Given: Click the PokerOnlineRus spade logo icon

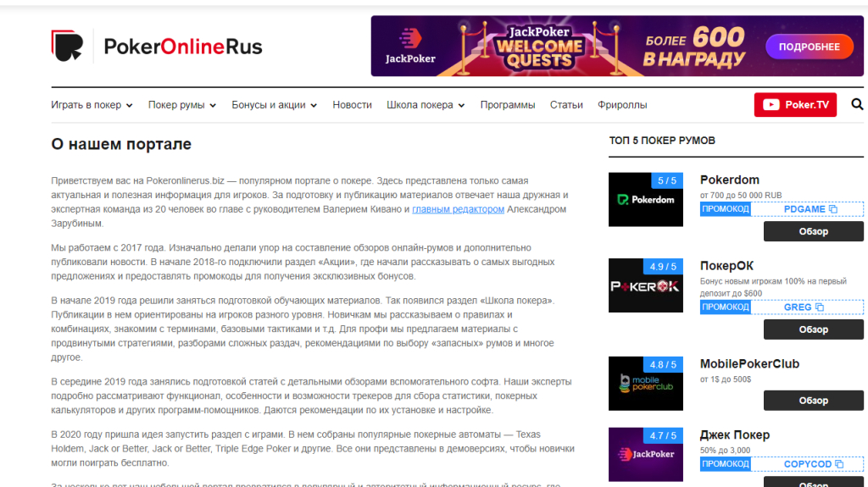Looking at the screenshot, I should [x=67, y=46].
